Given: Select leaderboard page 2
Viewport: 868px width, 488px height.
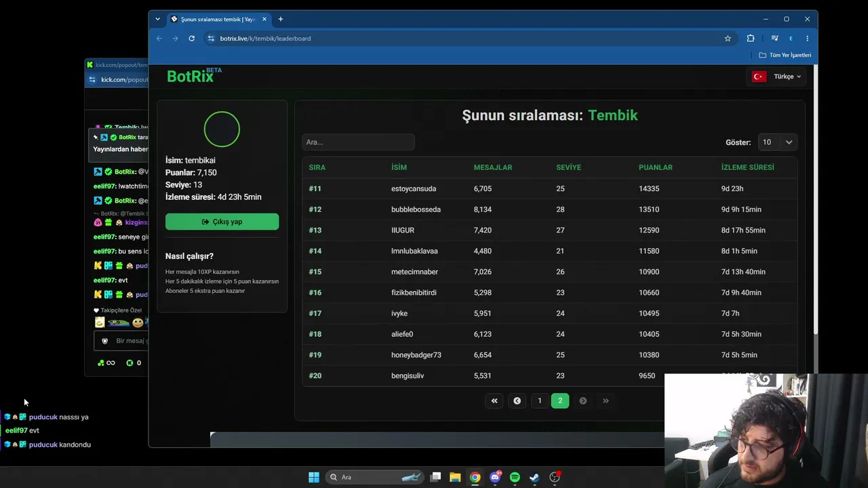Looking at the screenshot, I should click(x=560, y=401).
